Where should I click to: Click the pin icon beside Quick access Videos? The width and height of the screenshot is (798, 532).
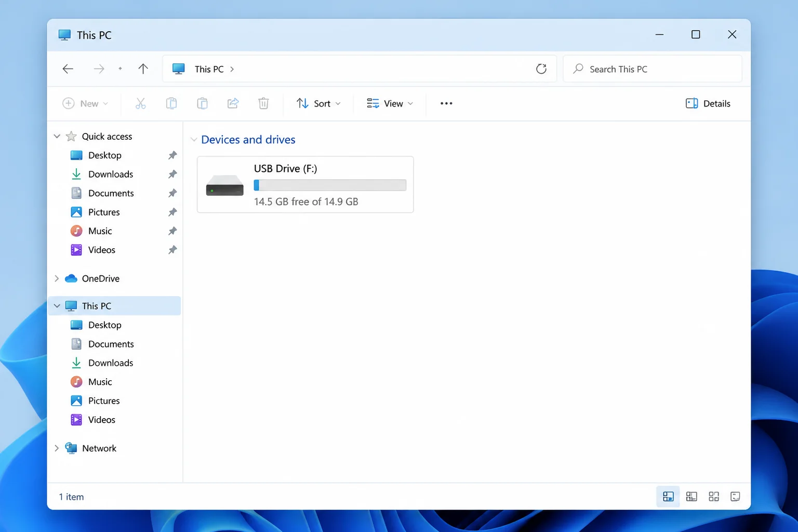click(x=172, y=250)
